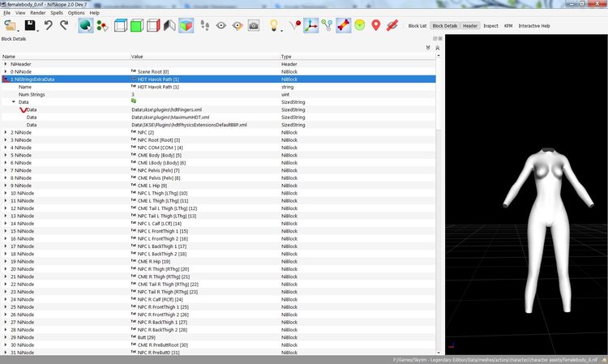Screen dimensions: 608x364
Task: Click the Undo arrow icon
Action: [48, 26]
